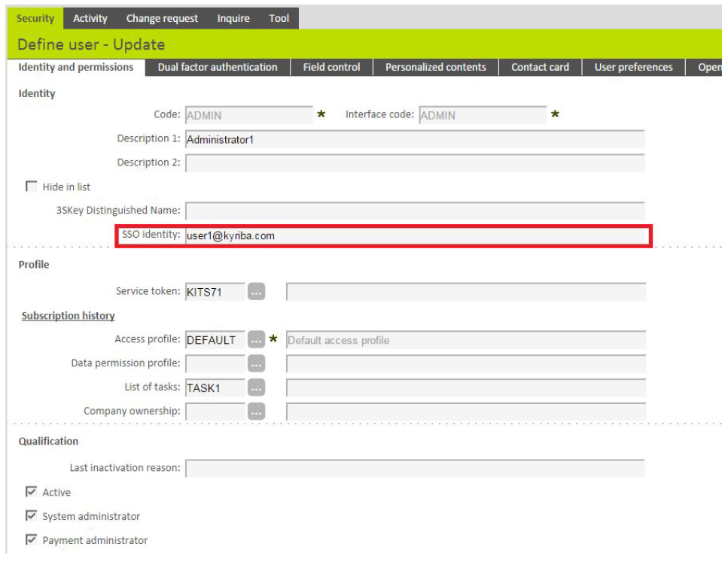Open the Inquire menu

pos(233,18)
